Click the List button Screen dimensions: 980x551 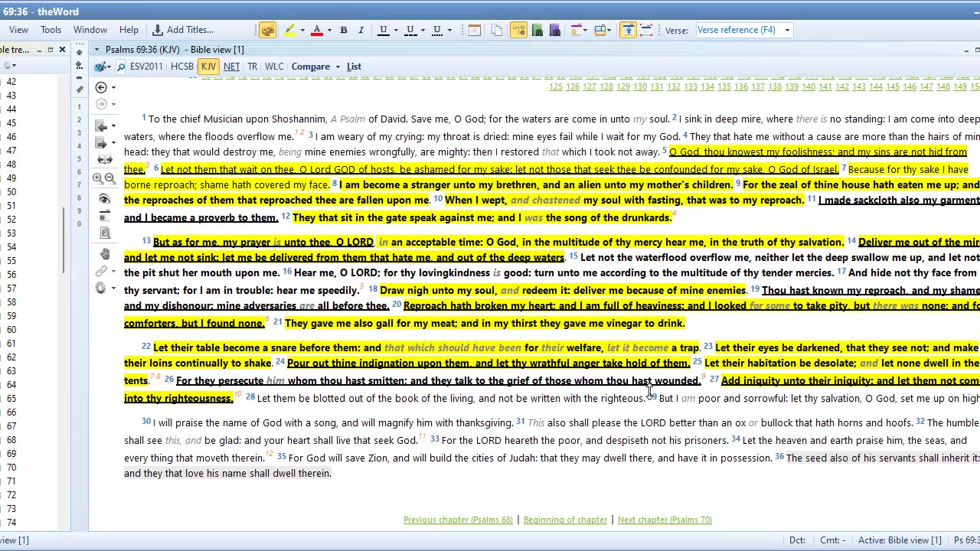[x=354, y=67]
